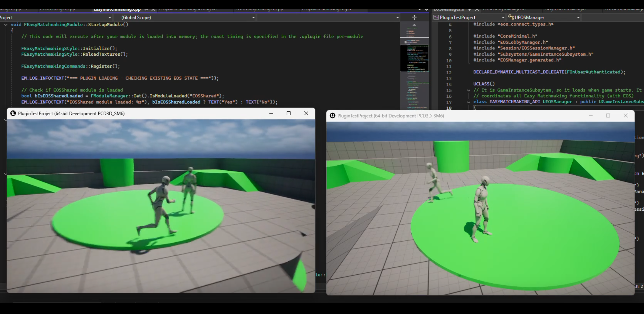
Task: Open the (Global Scope) scope dropdown
Action: point(253,17)
